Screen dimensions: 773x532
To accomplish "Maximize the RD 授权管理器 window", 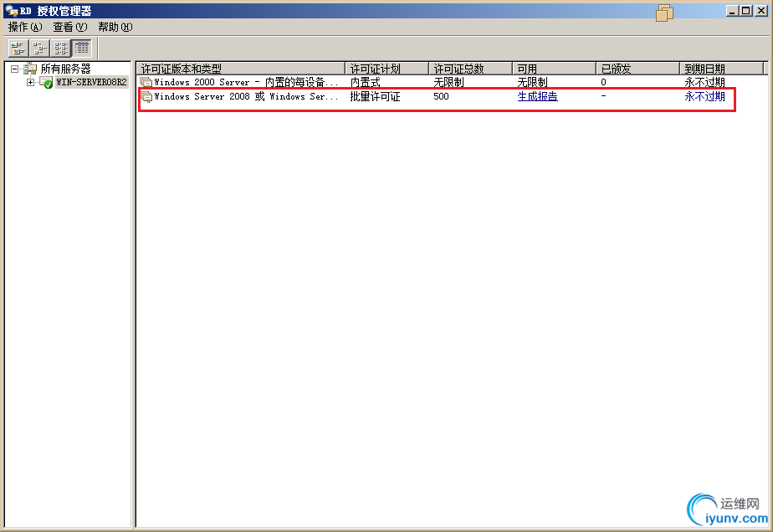I will [x=746, y=11].
